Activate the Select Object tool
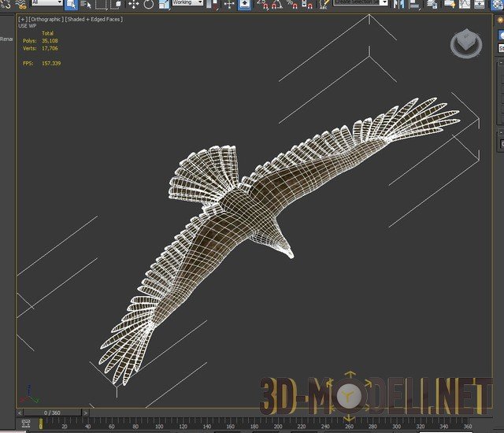The height and width of the screenshot is (433, 504). click(71, 4)
